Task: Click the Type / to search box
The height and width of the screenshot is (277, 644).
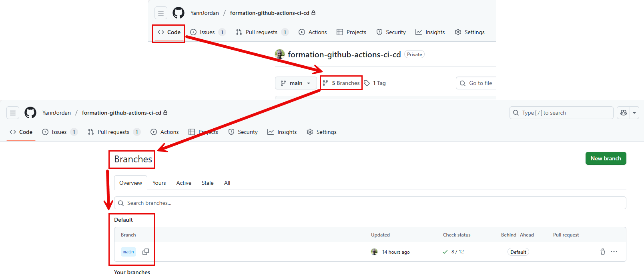Action: (561, 113)
